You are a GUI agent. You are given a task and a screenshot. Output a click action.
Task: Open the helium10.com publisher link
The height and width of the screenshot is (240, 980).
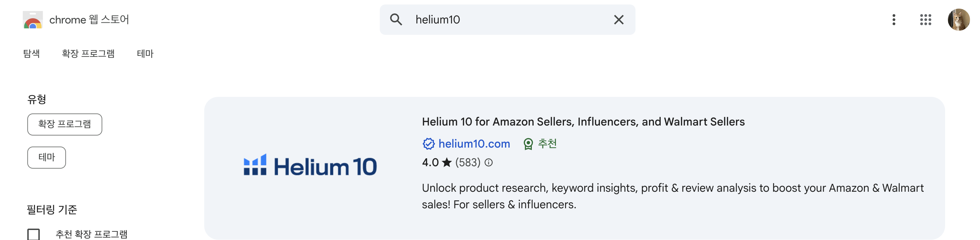pyautogui.click(x=474, y=144)
